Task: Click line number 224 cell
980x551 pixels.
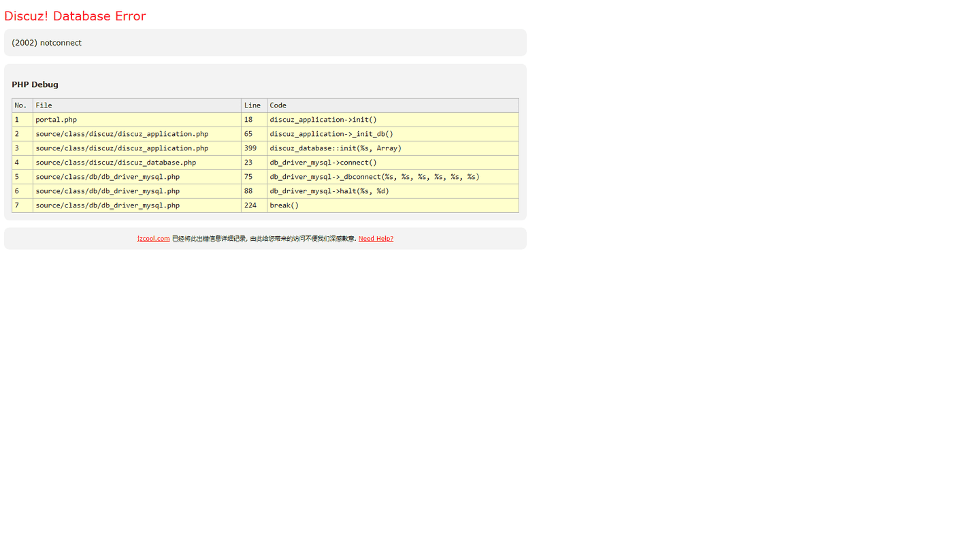Action: click(254, 205)
